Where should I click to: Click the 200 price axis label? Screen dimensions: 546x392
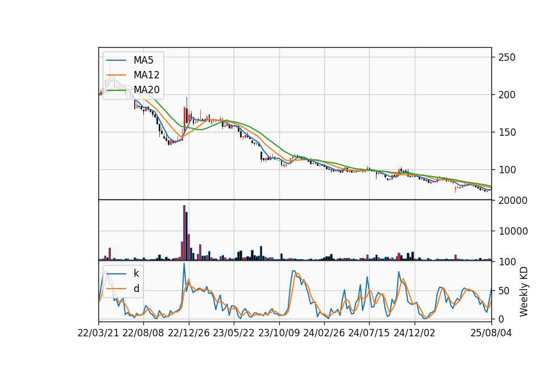(x=507, y=95)
